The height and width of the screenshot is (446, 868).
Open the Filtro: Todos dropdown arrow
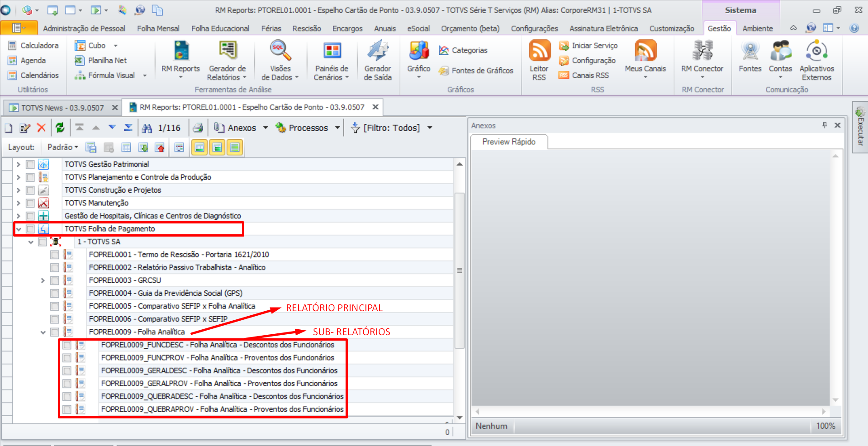[430, 128]
